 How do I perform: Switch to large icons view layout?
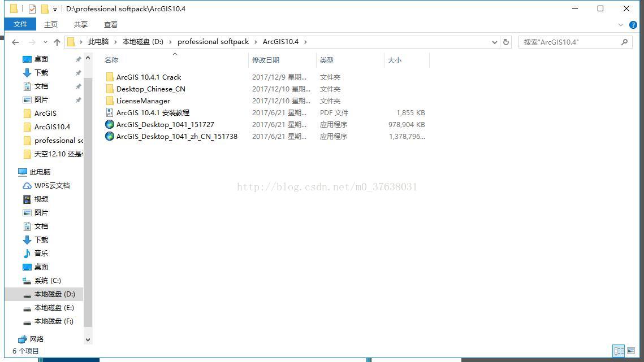pos(631,351)
